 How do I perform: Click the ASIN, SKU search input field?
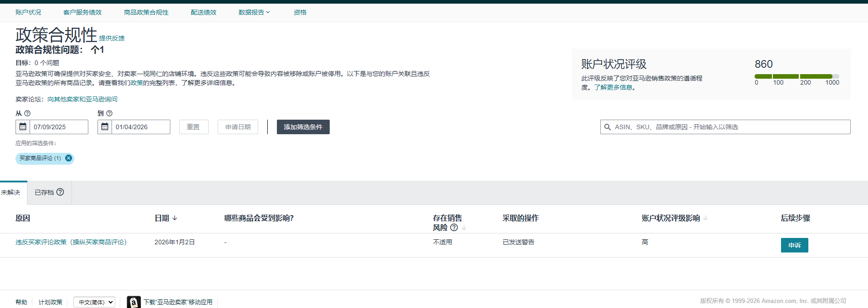(x=729, y=127)
